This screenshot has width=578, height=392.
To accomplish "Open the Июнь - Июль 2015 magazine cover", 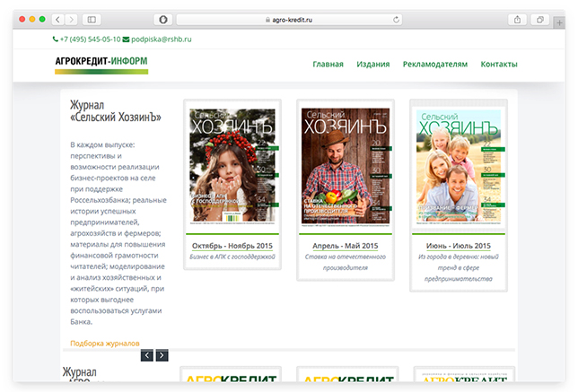I will coord(459,167).
